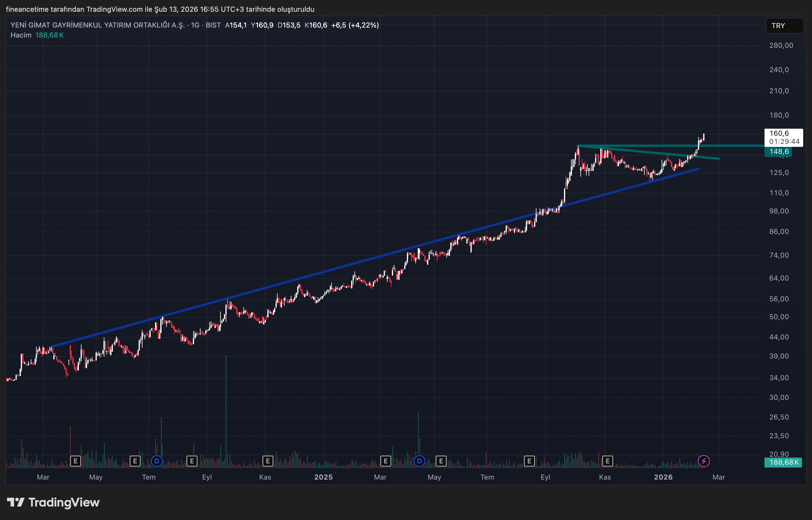Click dividend D marker before May 2025
The height and width of the screenshot is (520, 812).
coord(419,461)
